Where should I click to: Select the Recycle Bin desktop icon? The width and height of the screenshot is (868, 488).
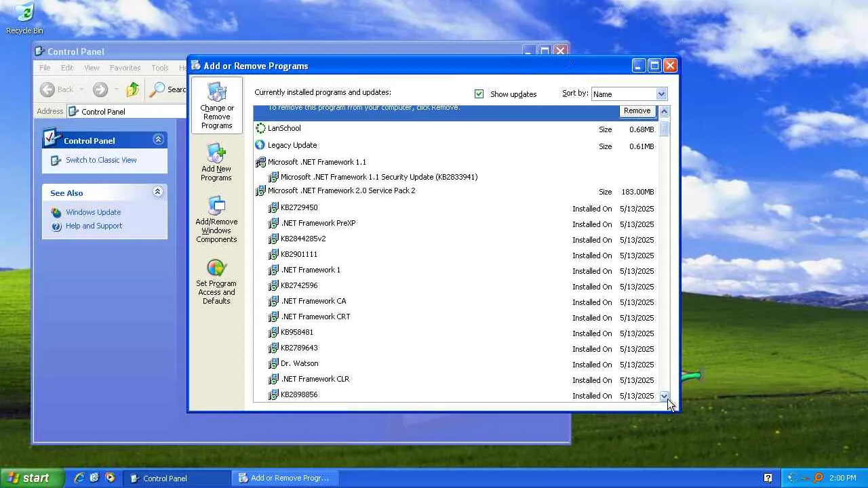pyautogui.click(x=24, y=19)
